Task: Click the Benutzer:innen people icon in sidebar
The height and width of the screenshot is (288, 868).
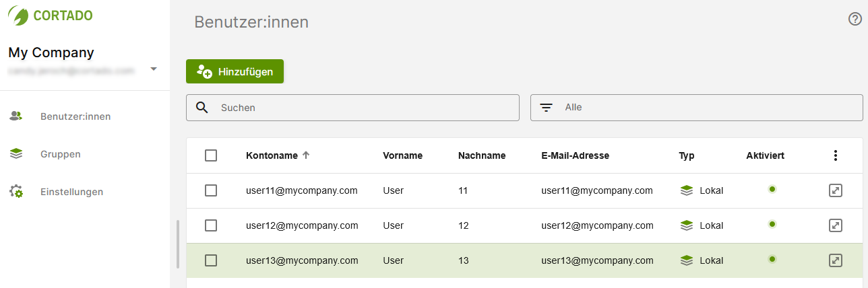Action: (16, 116)
